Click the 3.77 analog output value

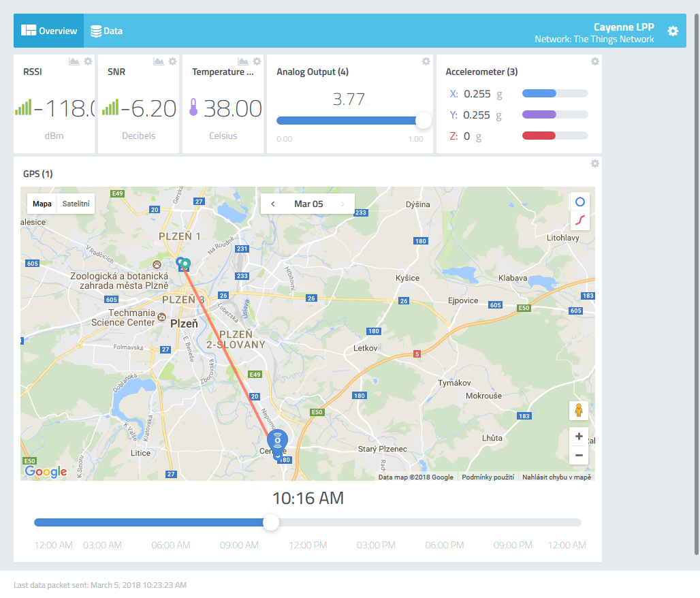click(349, 99)
